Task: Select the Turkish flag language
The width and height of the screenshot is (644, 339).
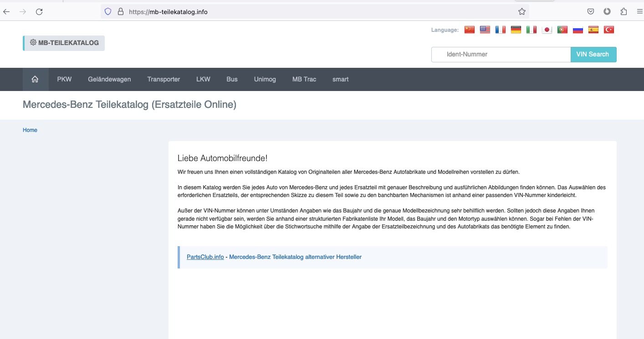Action: 609,30
